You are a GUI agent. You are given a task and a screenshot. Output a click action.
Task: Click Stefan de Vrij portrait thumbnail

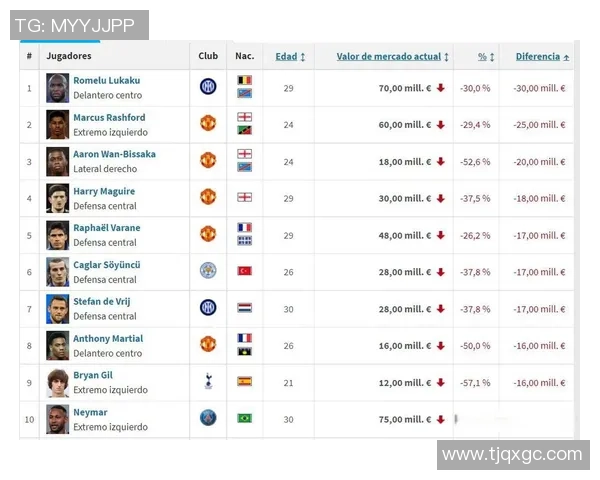58,308
